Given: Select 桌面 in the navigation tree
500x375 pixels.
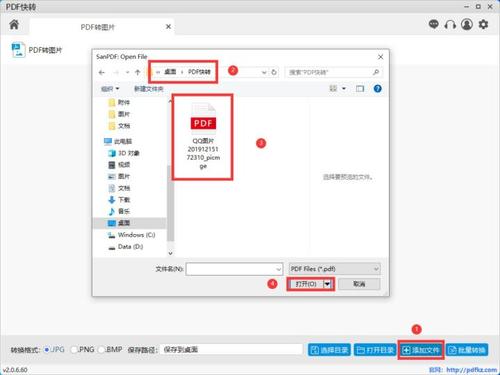Looking at the screenshot, I should click(130, 223).
